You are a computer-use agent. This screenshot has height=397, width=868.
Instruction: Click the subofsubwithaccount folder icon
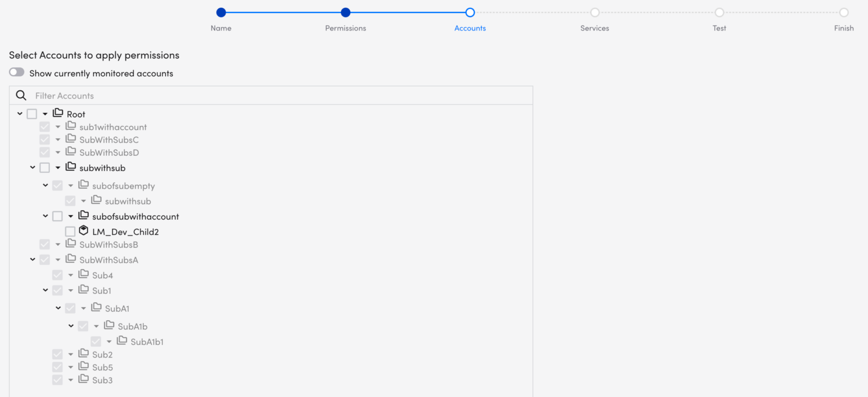click(x=83, y=216)
